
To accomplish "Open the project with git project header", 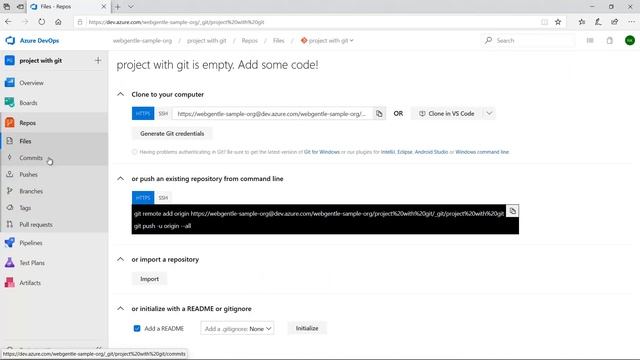I will 41,60.
